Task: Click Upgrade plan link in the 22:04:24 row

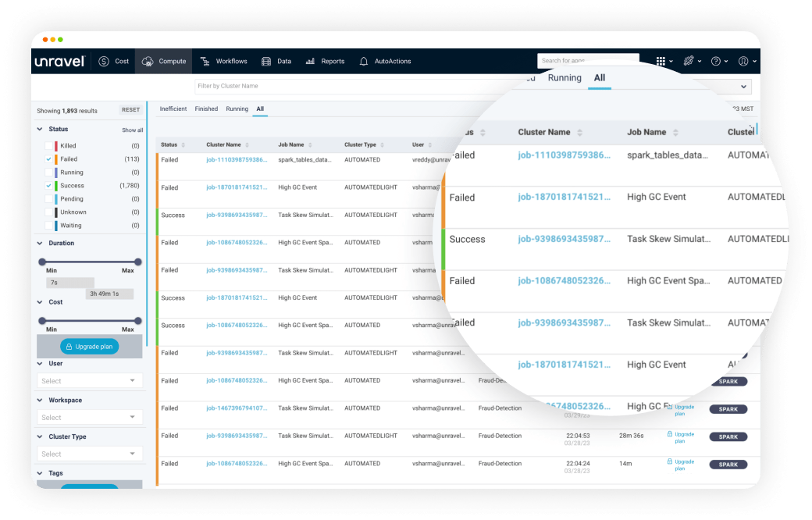Action: tap(681, 465)
